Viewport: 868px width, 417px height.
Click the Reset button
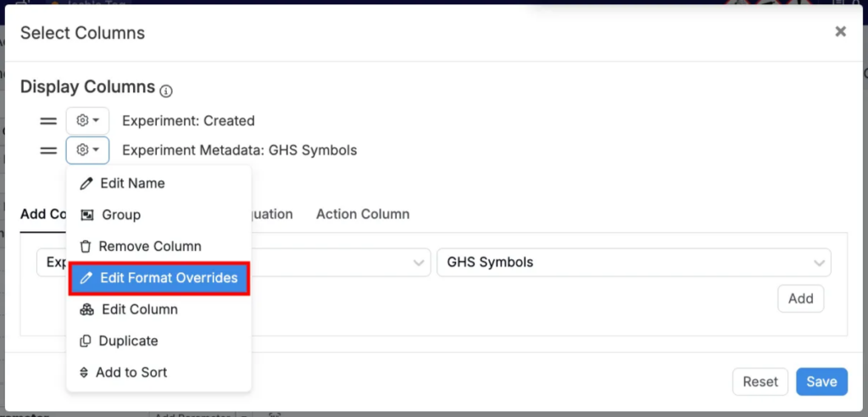coord(759,381)
